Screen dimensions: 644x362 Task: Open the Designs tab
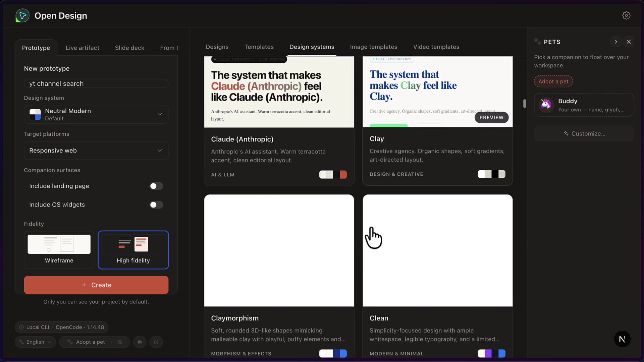[217, 47]
